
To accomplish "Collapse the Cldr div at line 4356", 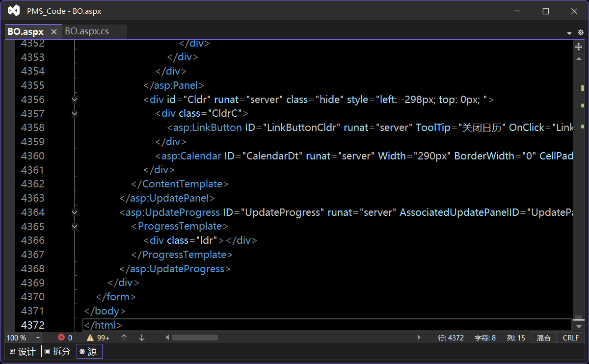I will pyautogui.click(x=75, y=100).
